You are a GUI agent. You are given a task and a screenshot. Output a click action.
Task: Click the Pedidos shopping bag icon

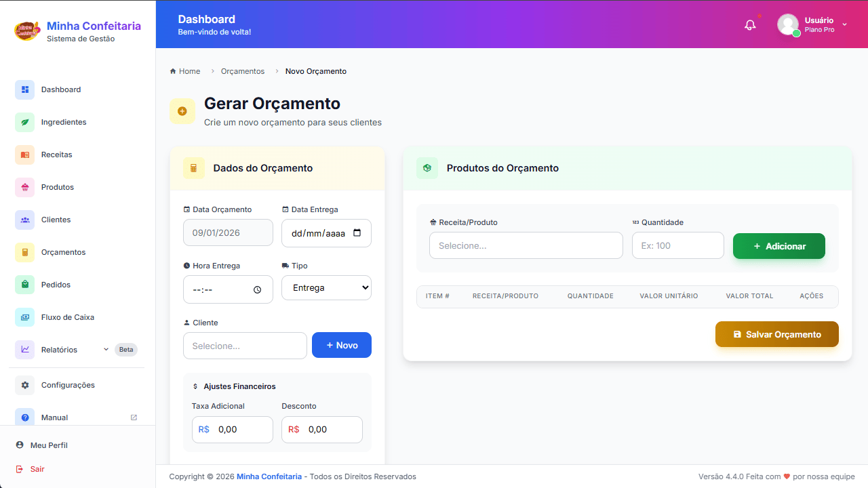(25, 285)
